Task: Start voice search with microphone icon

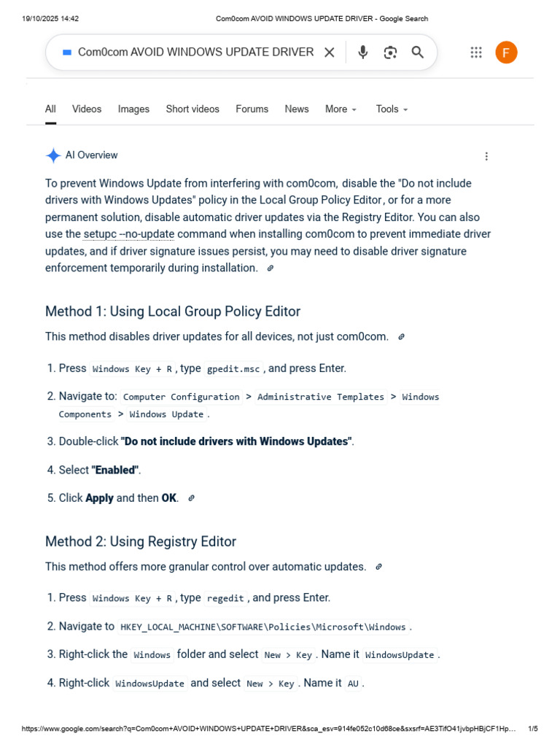Action: coord(363,53)
